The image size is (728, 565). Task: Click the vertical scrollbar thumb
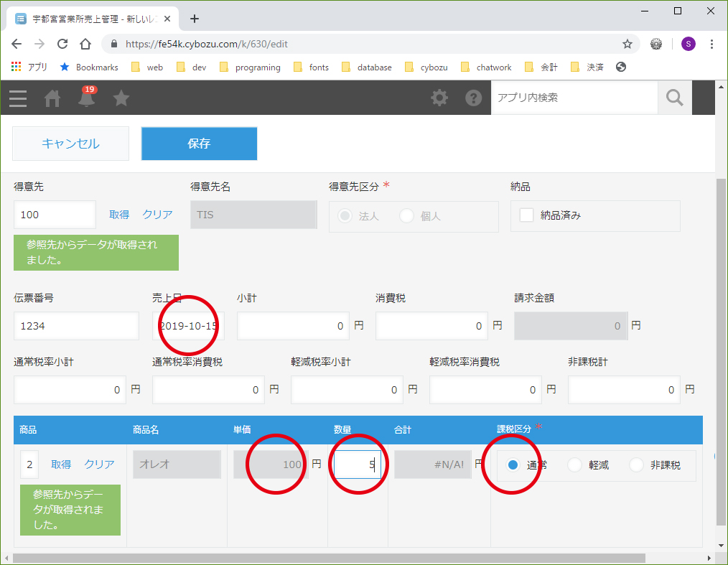pos(721,352)
